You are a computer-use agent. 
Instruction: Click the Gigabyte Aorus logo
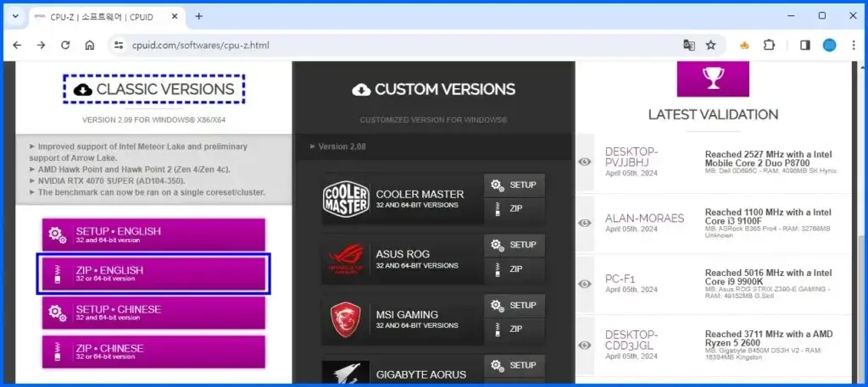346,373
